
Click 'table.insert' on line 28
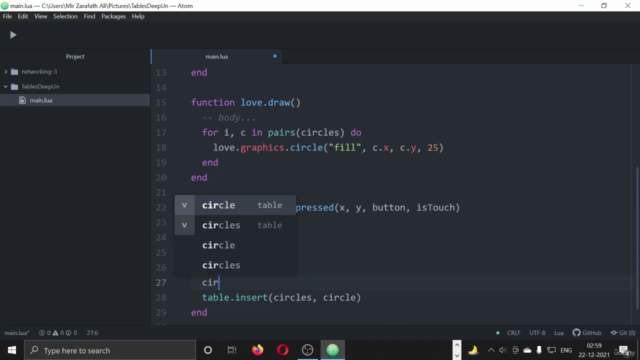pos(235,298)
